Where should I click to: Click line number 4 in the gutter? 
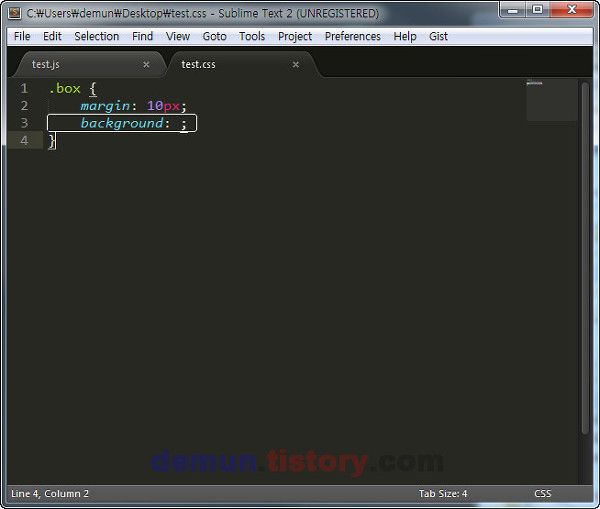[x=24, y=140]
